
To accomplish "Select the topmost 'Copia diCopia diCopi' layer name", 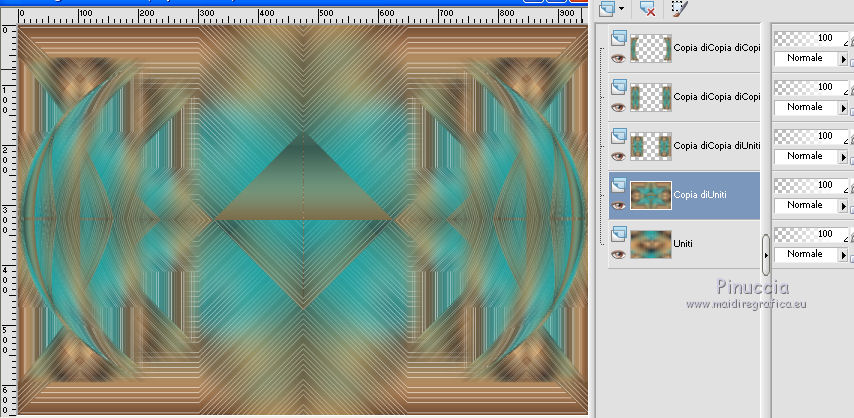I will pyautogui.click(x=717, y=47).
